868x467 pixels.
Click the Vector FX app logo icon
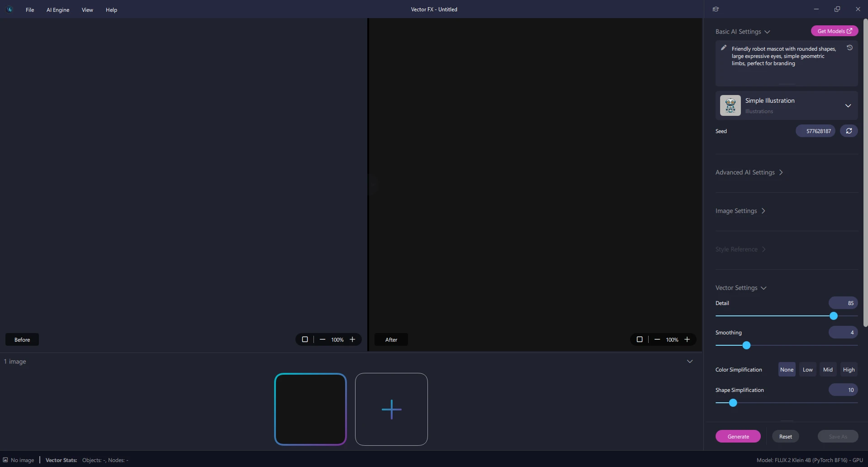9,10
